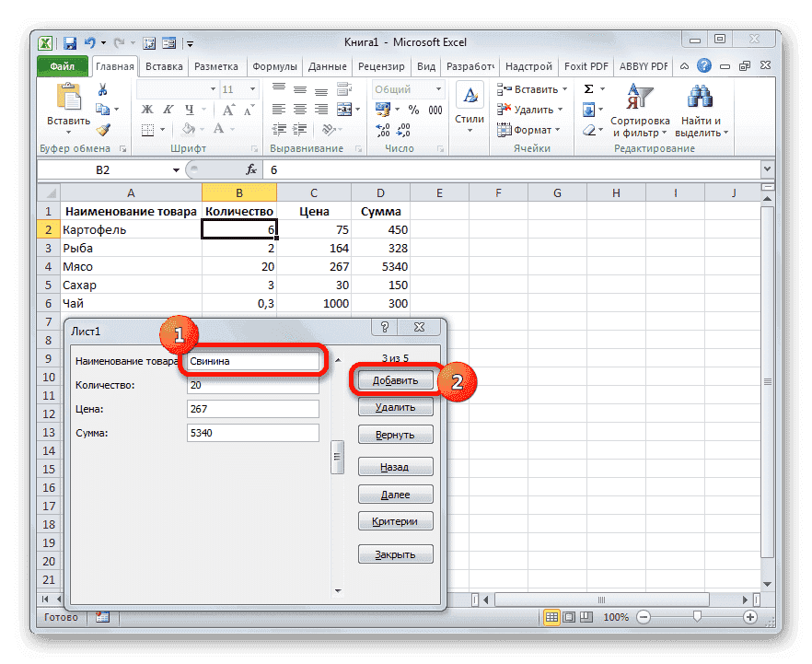Image resolution: width=812 pixels, height=664 pixels.
Task: Click the AutoSum Σ icon
Action: [586, 87]
